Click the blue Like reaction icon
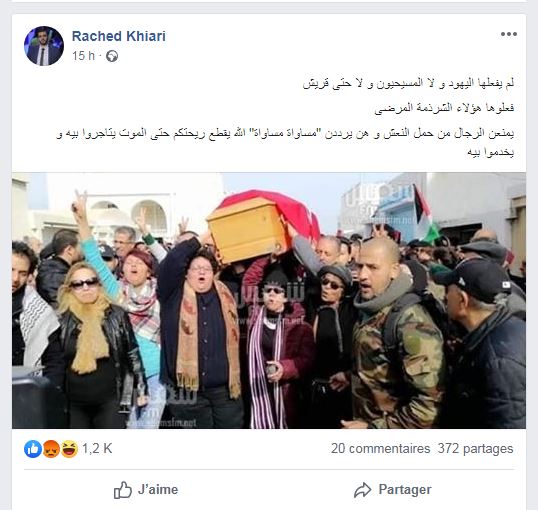538x510 pixels. coord(33,449)
